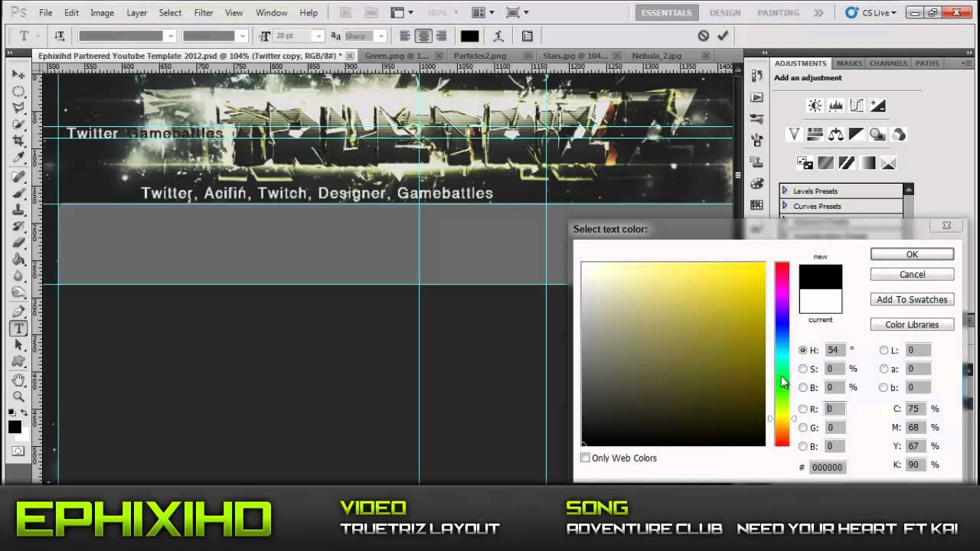Click Cancel in the color picker
The height and width of the screenshot is (551, 980).
pyautogui.click(x=912, y=275)
